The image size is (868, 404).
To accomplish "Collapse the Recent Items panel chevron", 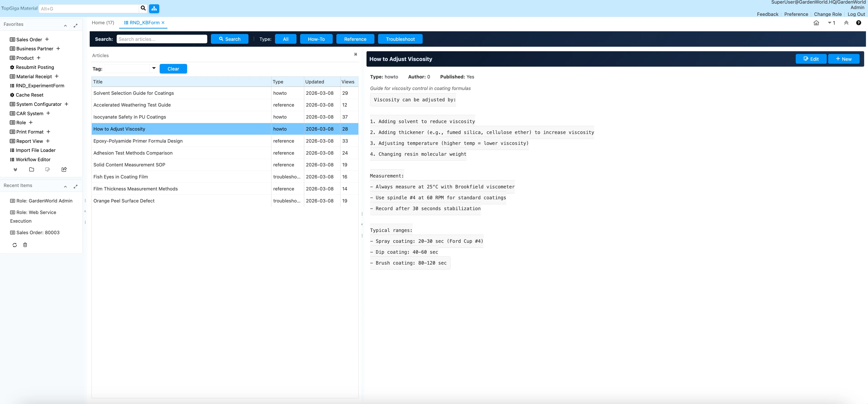I will (65, 187).
